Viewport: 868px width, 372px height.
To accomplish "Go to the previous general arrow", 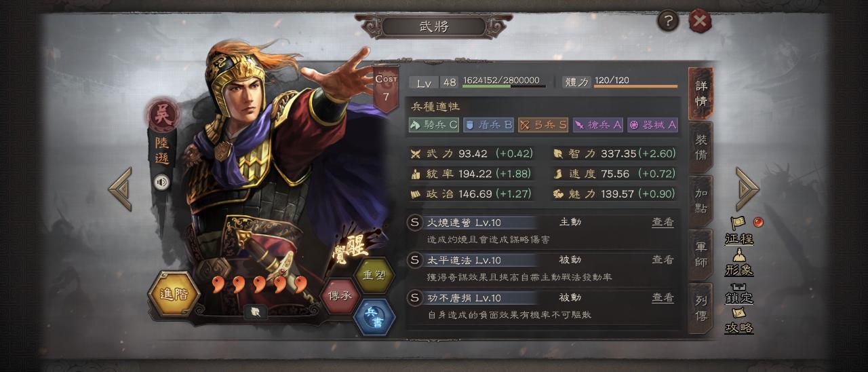I will coord(120,188).
